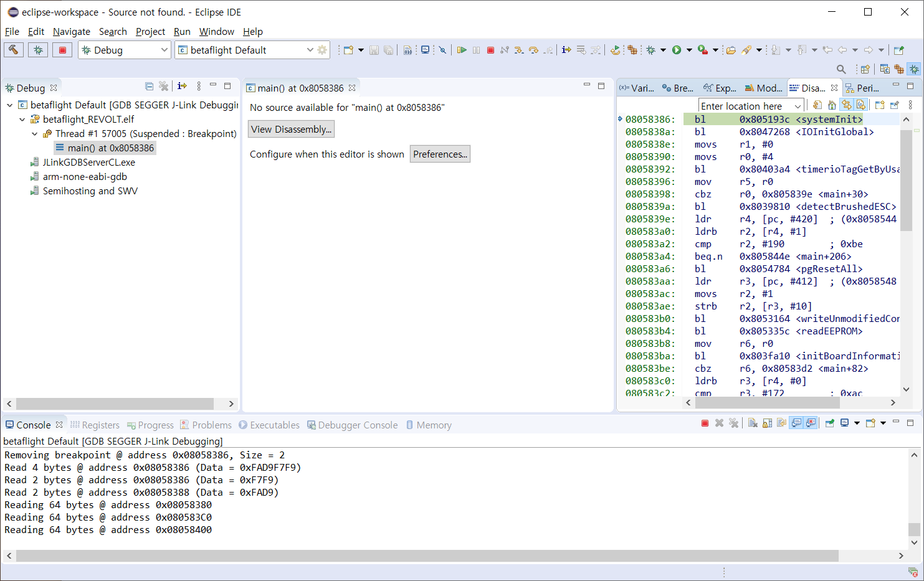Image resolution: width=924 pixels, height=581 pixels.
Task: Click the toolbar Search magnifier icon
Action: 841,69
